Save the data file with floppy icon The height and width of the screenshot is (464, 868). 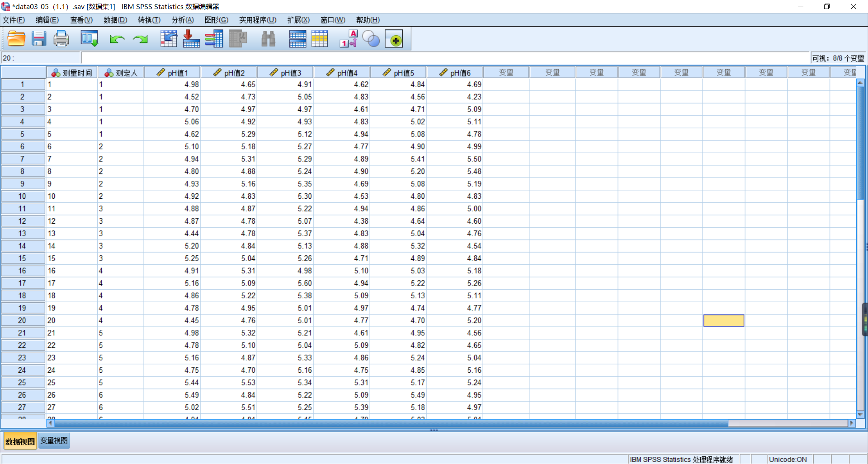(39, 39)
